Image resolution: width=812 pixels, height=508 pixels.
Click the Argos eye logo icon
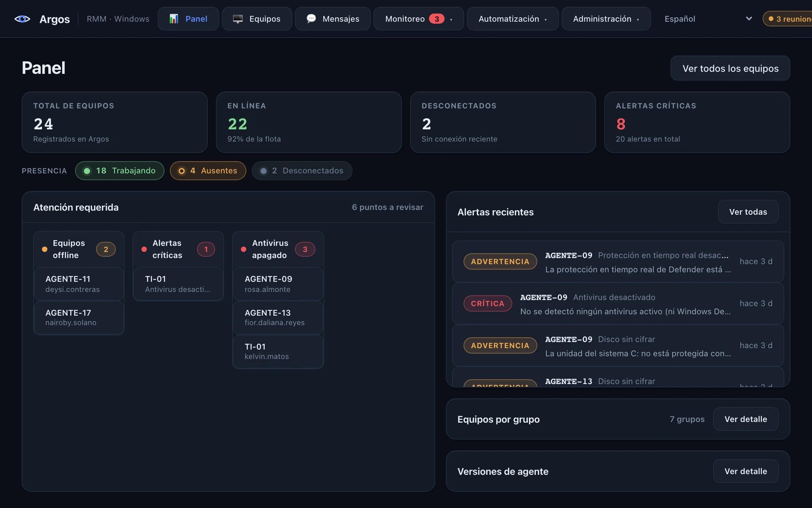22,19
